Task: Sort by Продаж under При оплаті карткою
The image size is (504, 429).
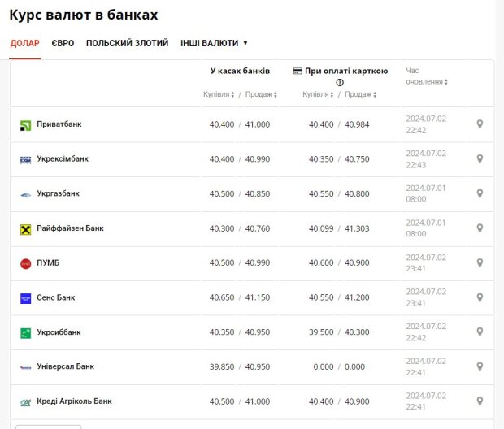Action: tap(360, 94)
